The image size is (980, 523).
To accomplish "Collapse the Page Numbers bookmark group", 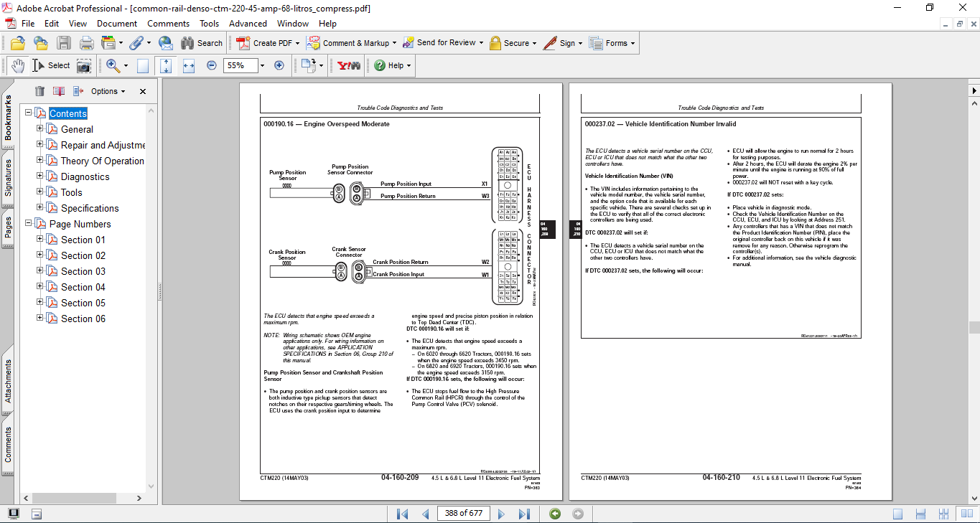I will coord(29,224).
